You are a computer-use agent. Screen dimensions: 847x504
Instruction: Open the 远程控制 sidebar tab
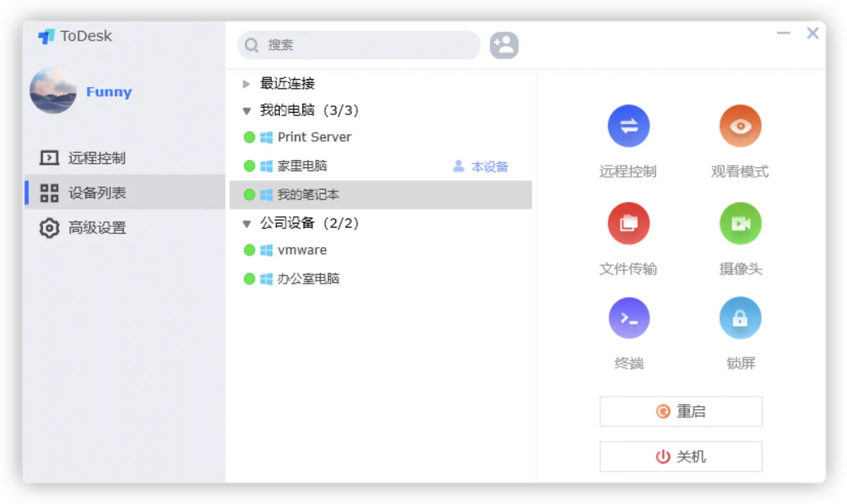coord(125,158)
